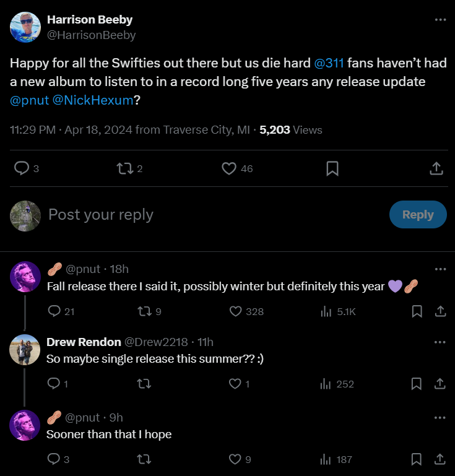Image resolution: width=455 pixels, height=476 pixels.
Task: Like pnut's "Fall release" reply
Action: tap(235, 311)
